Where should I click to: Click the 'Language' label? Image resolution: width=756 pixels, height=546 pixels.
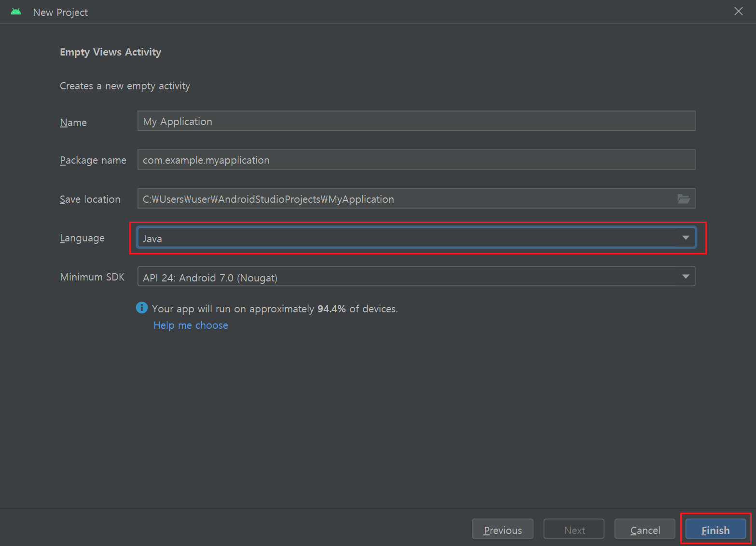click(82, 238)
